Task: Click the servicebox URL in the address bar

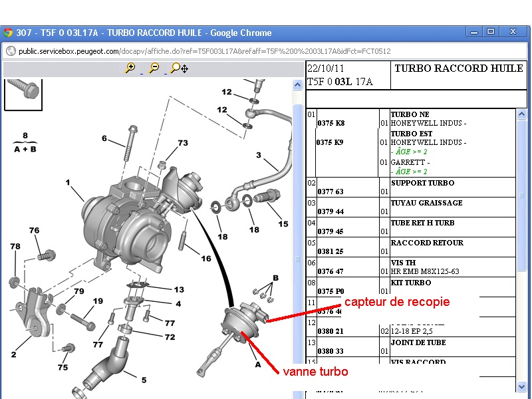Action: [205, 51]
